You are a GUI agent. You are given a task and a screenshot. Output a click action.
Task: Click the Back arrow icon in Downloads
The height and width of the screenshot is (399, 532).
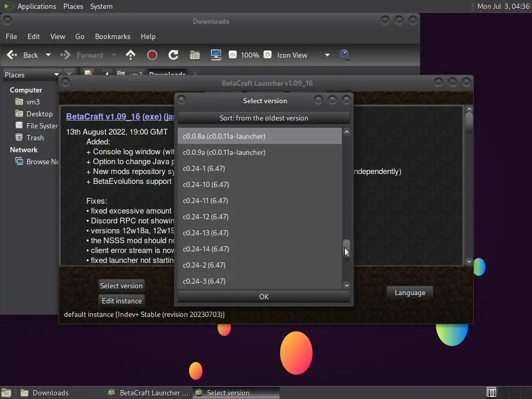[12, 55]
